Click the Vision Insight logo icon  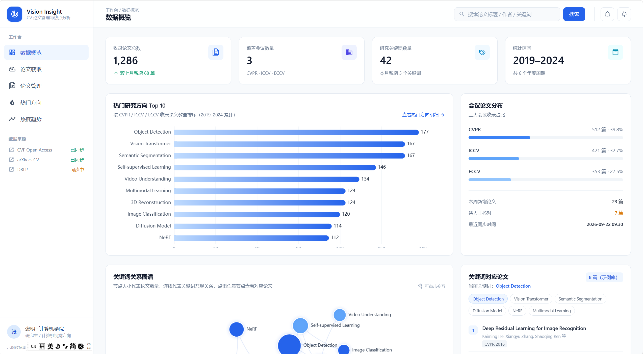pos(15,14)
